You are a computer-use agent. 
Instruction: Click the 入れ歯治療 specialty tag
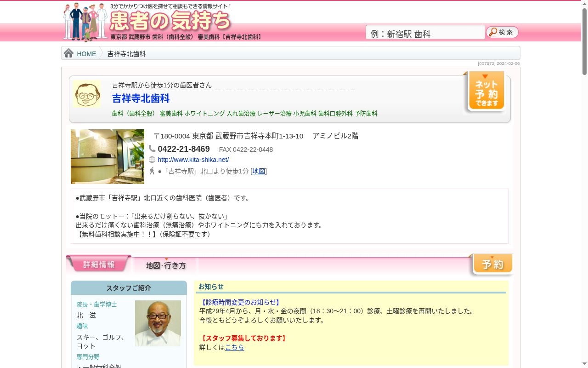coord(241,113)
